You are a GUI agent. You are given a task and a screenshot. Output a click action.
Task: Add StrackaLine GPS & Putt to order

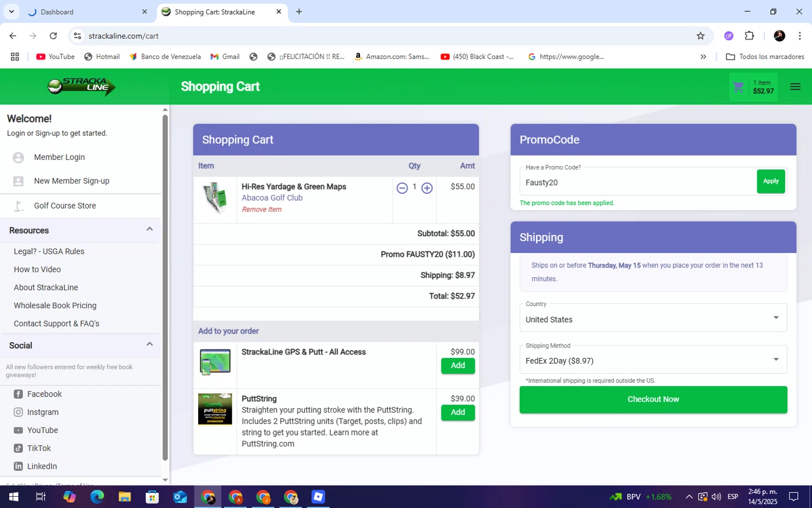[x=458, y=366]
